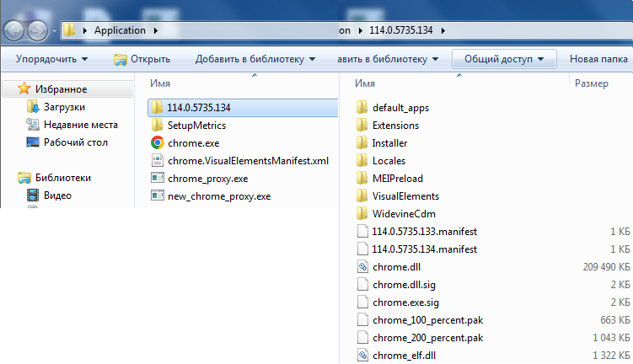Screen dimensions: 633x364
Task: Click the 1 043 КБ size value
Action: point(611,338)
